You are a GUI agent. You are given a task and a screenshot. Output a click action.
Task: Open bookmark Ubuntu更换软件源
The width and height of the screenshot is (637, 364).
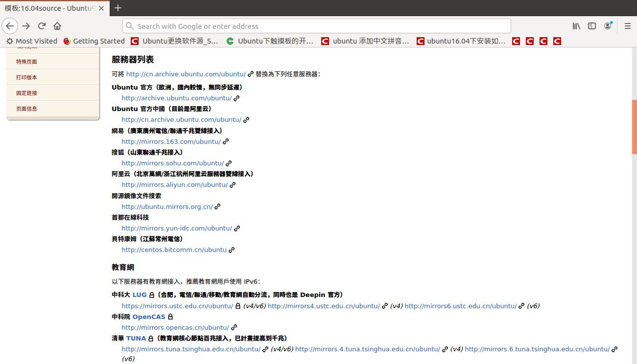click(175, 41)
